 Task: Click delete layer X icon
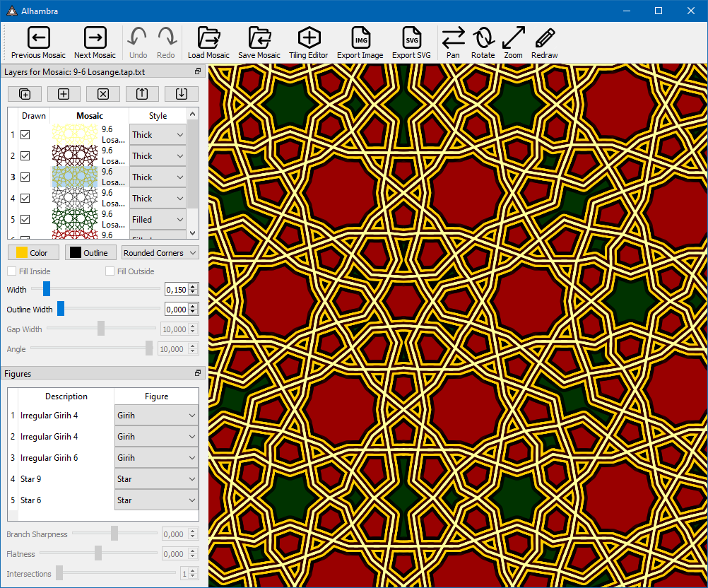pos(103,94)
